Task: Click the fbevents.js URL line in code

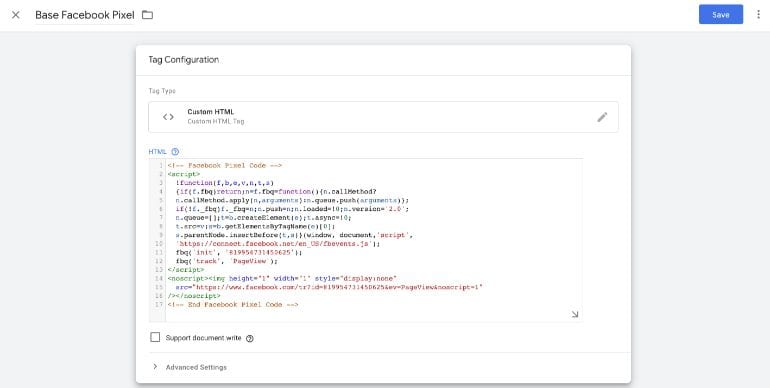Action: (x=278, y=244)
